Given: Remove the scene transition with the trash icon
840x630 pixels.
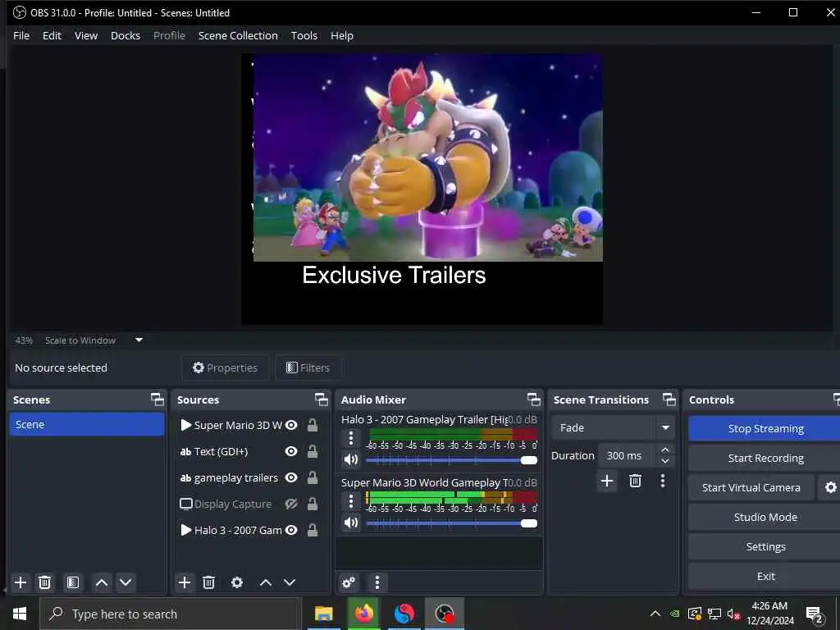Looking at the screenshot, I should tap(636, 481).
